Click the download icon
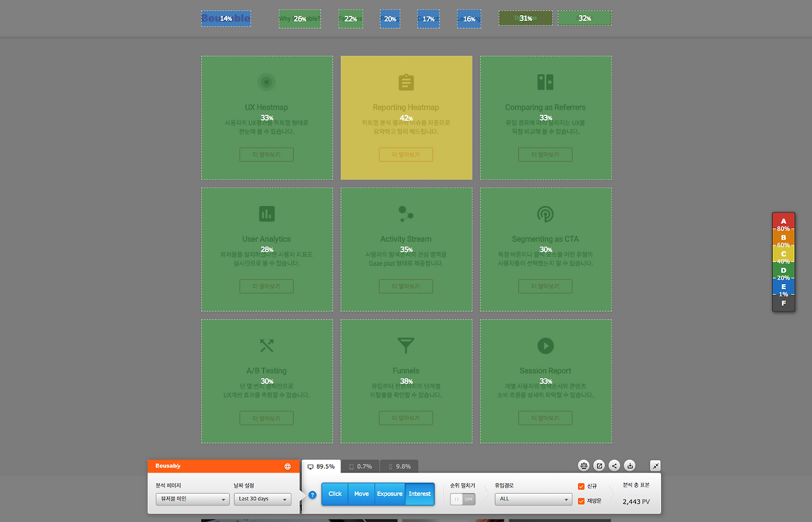Image resolution: width=812 pixels, height=522 pixels. pos(630,466)
